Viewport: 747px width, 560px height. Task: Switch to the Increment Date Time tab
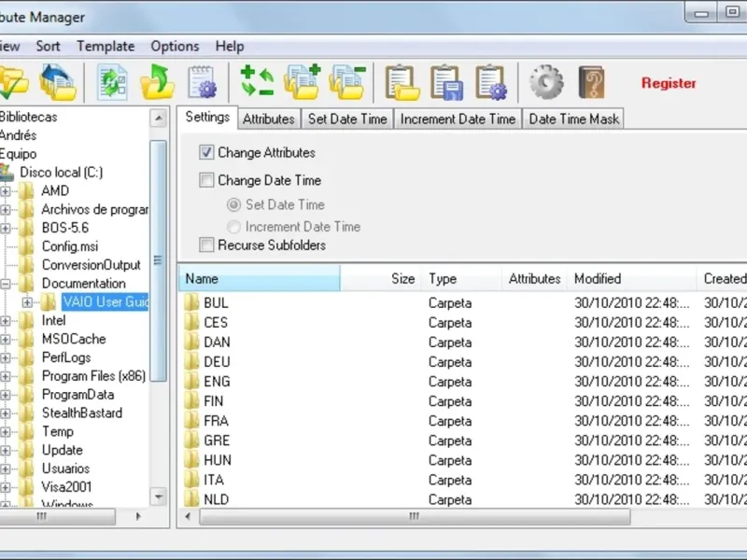(x=458, y=119)
